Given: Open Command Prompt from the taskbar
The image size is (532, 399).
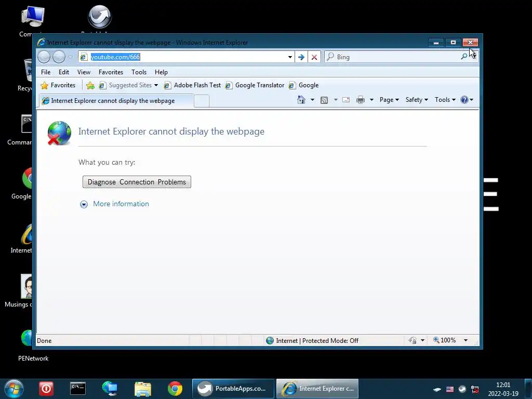Looking at the screenshot, I should coord(78,389).
